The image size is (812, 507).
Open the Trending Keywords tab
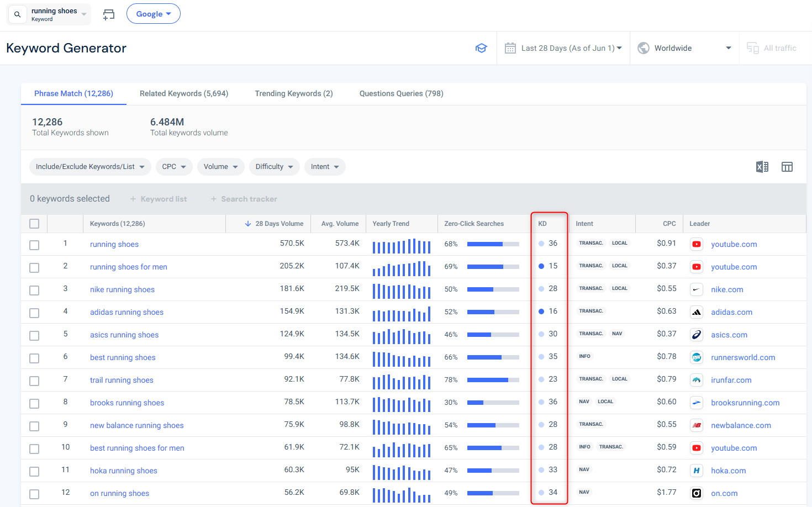pos(294,93)
